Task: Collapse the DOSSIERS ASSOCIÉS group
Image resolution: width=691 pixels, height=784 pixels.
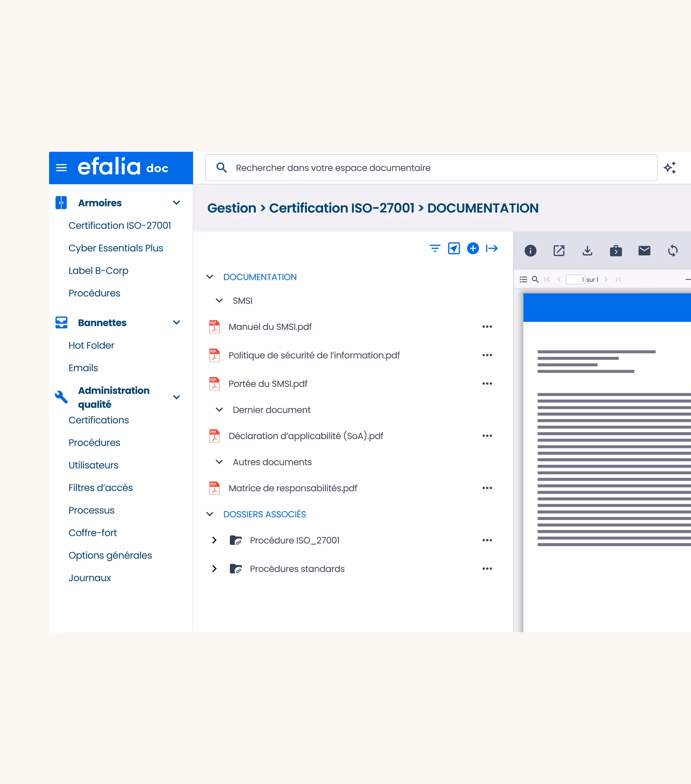Action: (210, 514)
